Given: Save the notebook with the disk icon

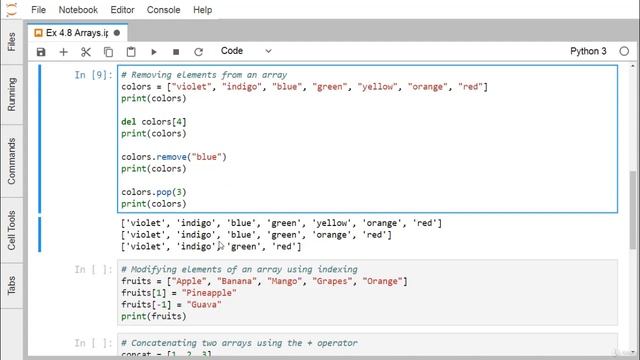Looking at the screenshot, I should (41, 52).
